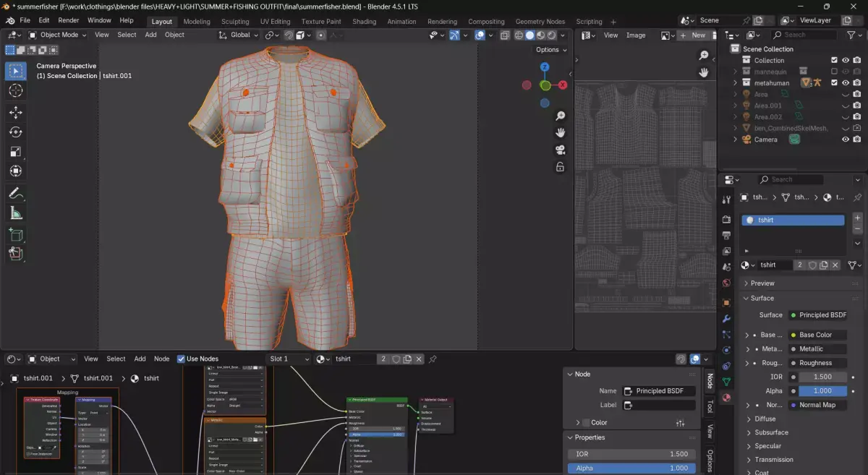The height and width of the screenshot is (475, 868).
Task: Switch to the Shading workspace tab
Action: [364, 22]
